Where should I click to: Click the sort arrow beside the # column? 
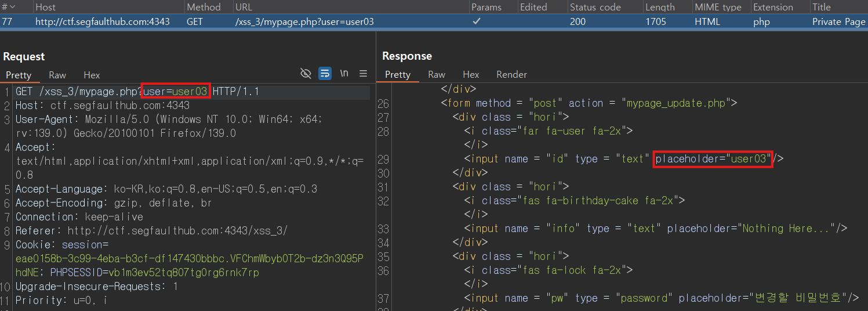coord(12,7)
